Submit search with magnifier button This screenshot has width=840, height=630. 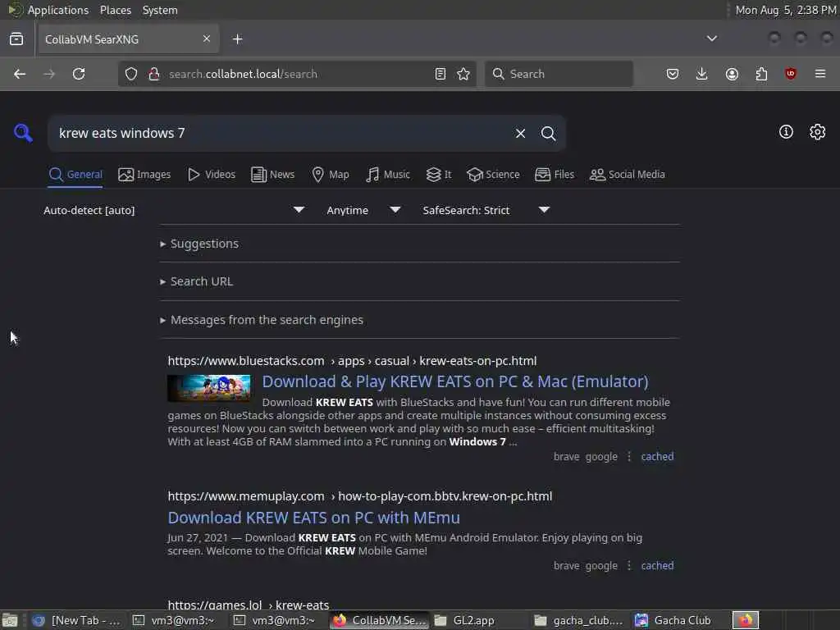(549, 134)
